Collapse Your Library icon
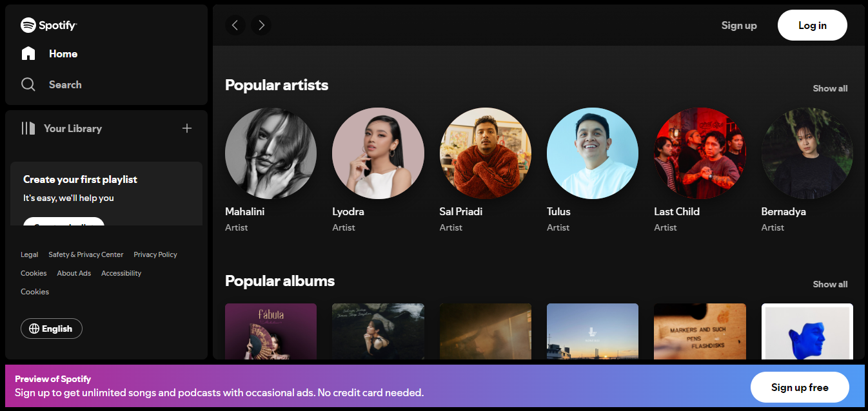Viewport: 868px width, 411px height. click(28, 128)
